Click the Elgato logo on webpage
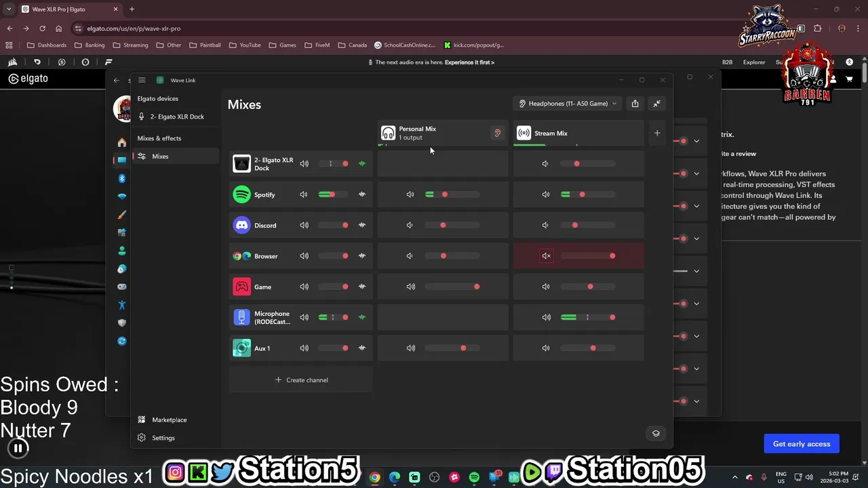 click(x=28, y=79)
